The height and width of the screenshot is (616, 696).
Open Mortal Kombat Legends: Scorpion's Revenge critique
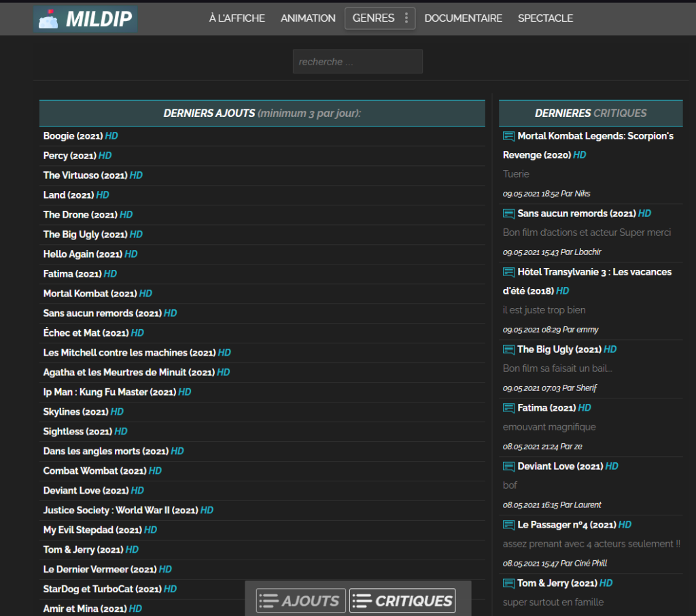589,146
